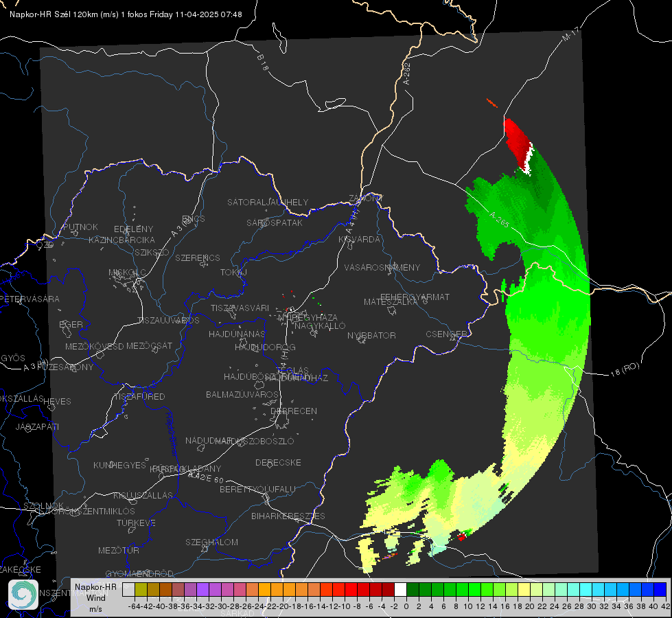Click the SÁROSPATAK label
672x618 pixels.
tap(275, 223)
